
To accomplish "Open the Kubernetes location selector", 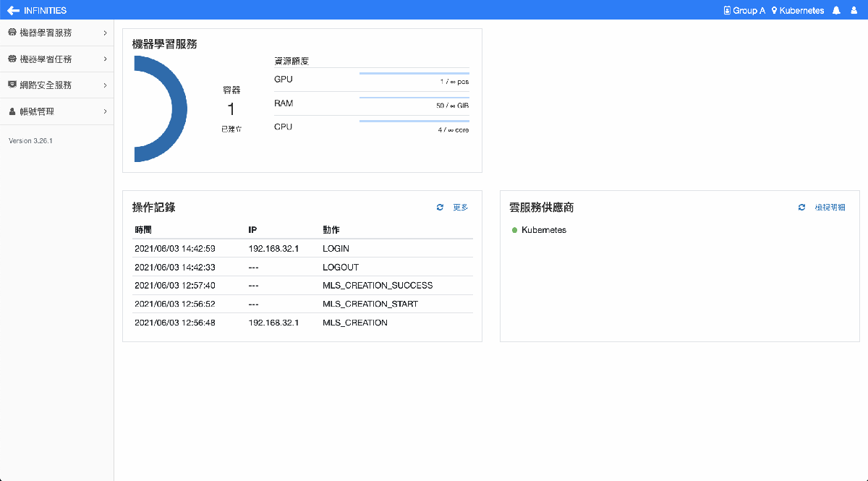I will tap(798, 10).
